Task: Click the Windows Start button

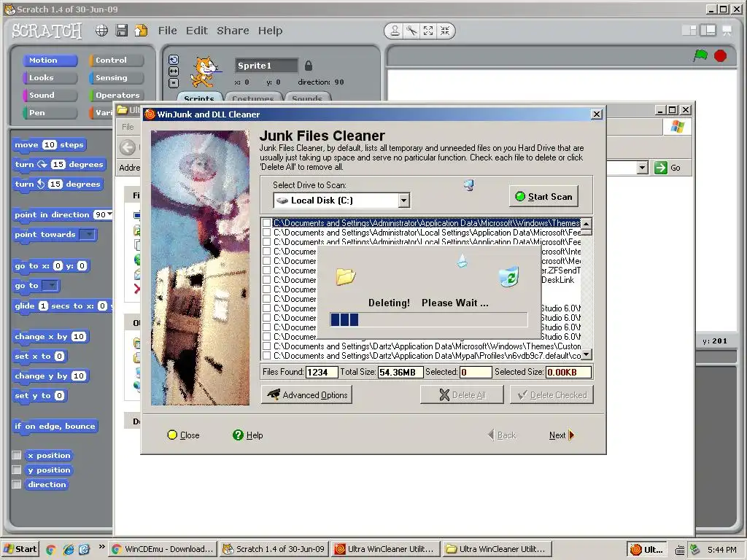Action: pos(20,549)
